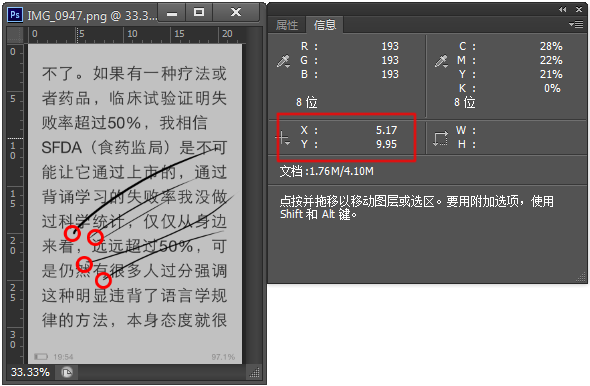Click the ruler origin corner box

click(x=15, y=35)
